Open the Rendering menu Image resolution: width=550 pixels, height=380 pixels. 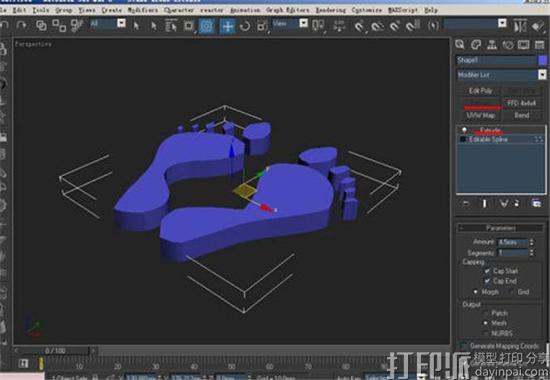pyautogui.click(x=330, y=10)
